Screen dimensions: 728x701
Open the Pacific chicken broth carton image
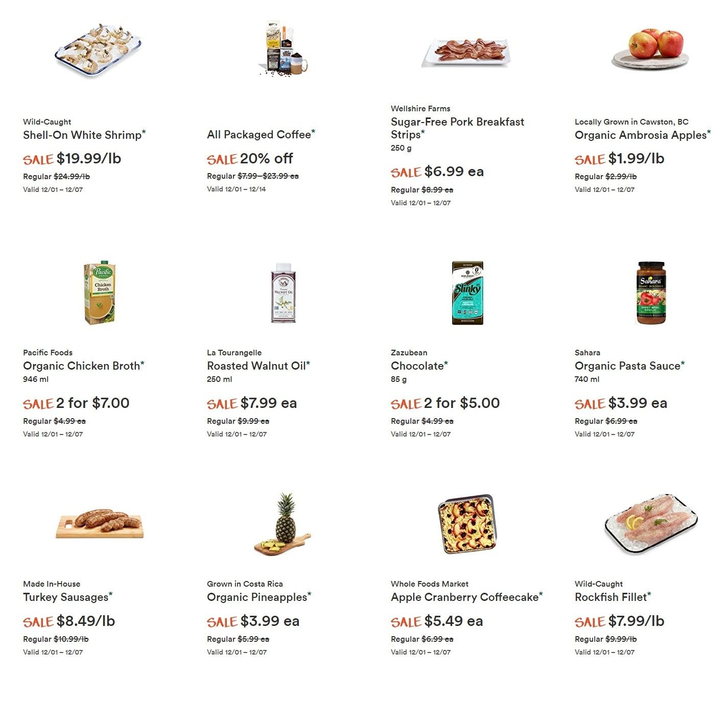[100, 293]
